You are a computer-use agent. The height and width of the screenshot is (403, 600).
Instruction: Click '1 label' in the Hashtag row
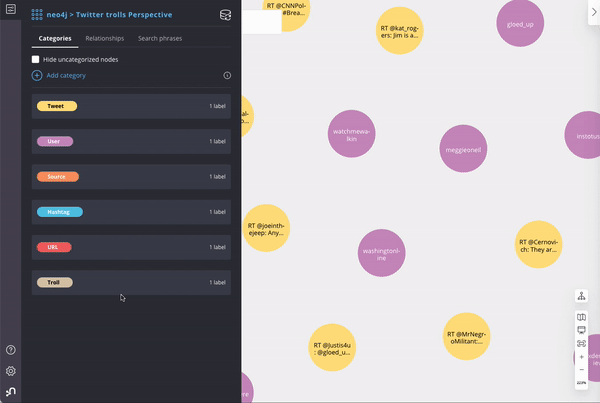click(217, 212)
